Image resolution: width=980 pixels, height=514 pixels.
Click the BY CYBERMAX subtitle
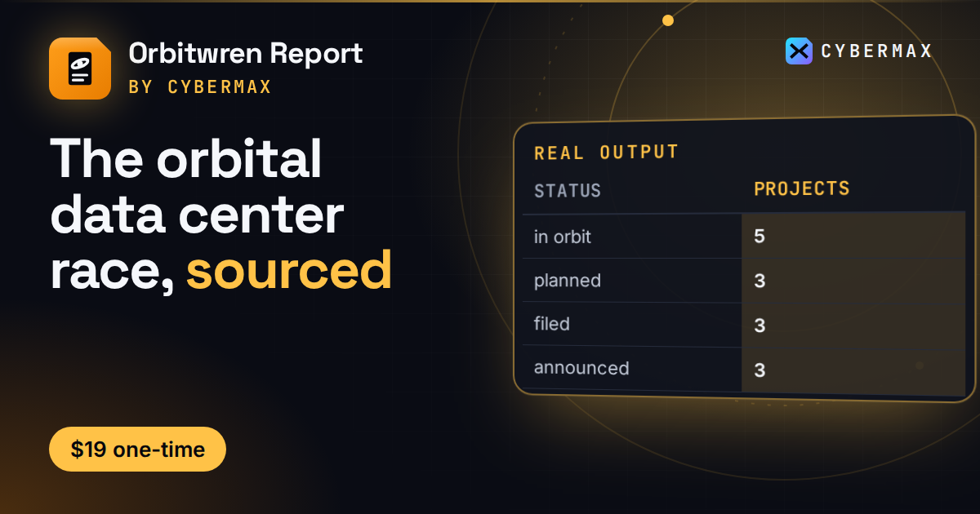click(200, 86)
